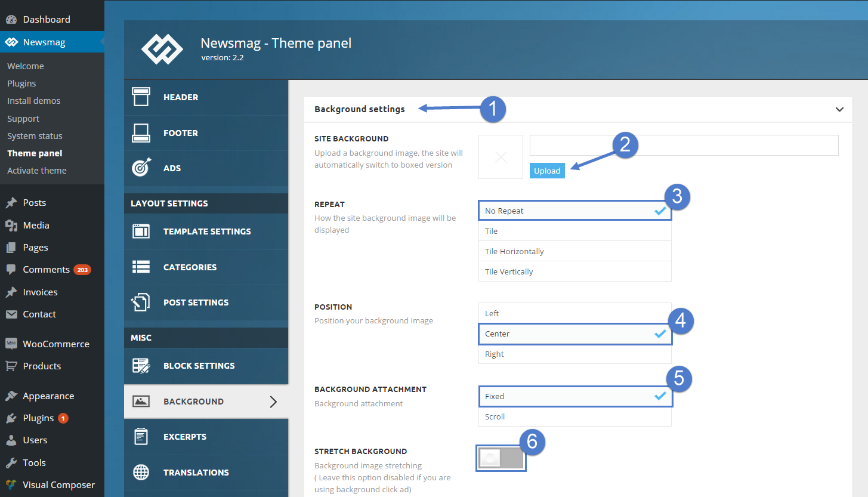This screenshot has height=497, width=868.
Task: Open Theme panel submenu link
Action: tap(35, 153)
